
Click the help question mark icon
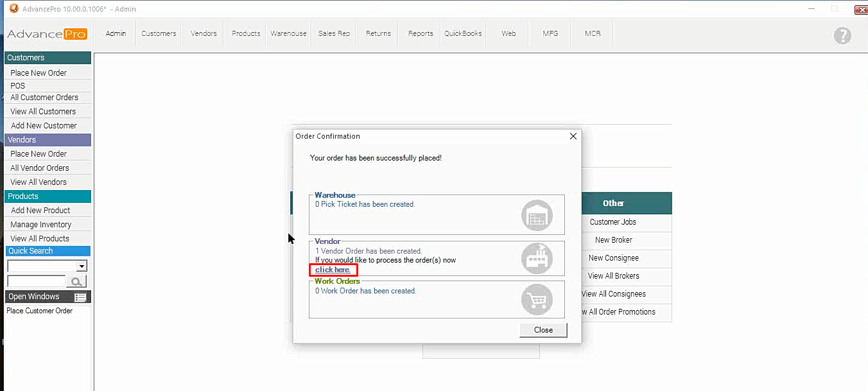pos(842,36)
